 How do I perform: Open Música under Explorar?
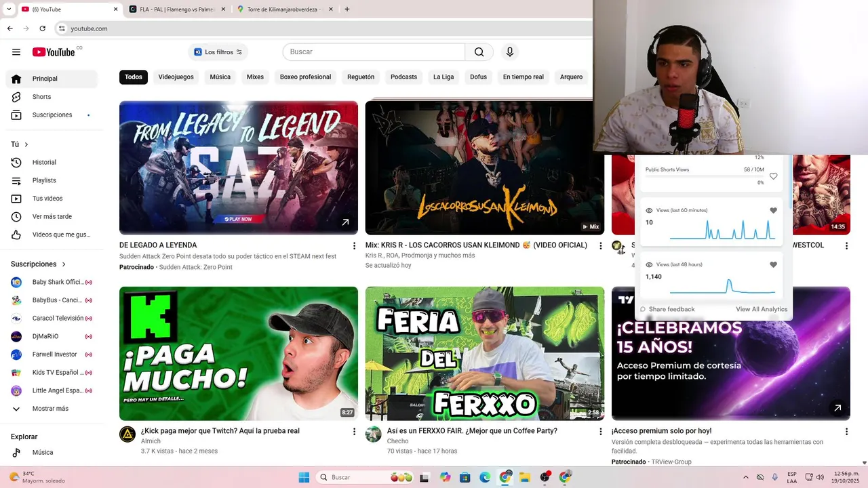pos(52,453)
